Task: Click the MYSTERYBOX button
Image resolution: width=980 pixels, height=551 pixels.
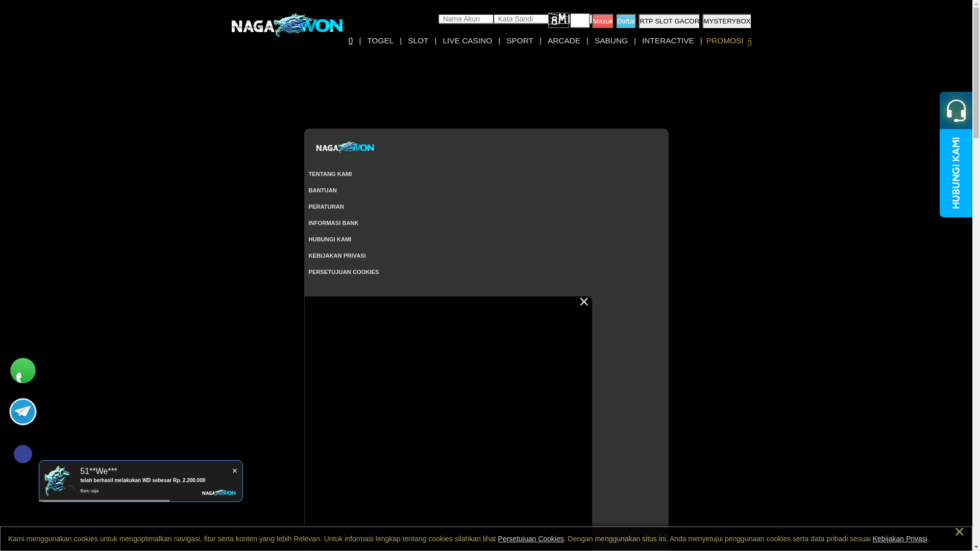Action: tap(727, 21)
